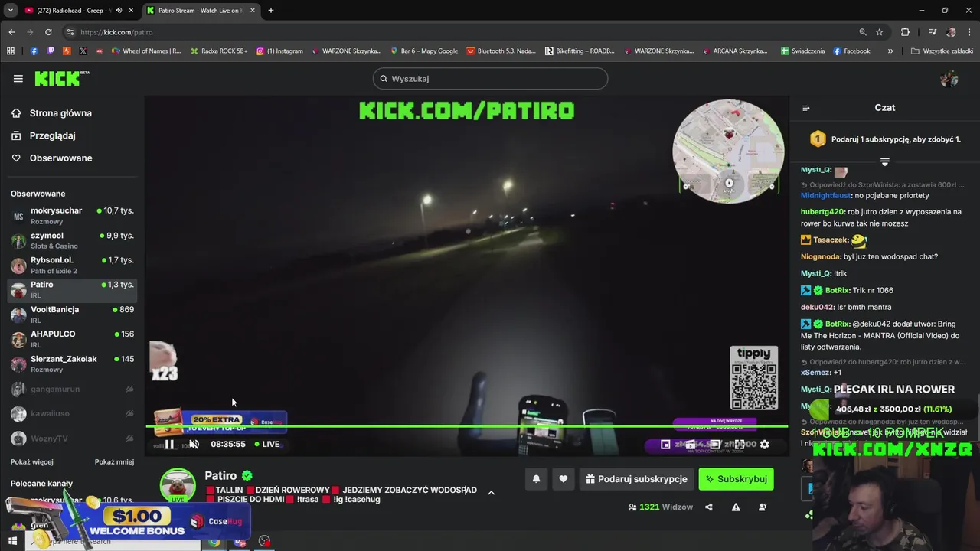The width and height of the screenshot is (980, 551).
Task: Select AHAPULCO channel
Action: coord(72,339)
